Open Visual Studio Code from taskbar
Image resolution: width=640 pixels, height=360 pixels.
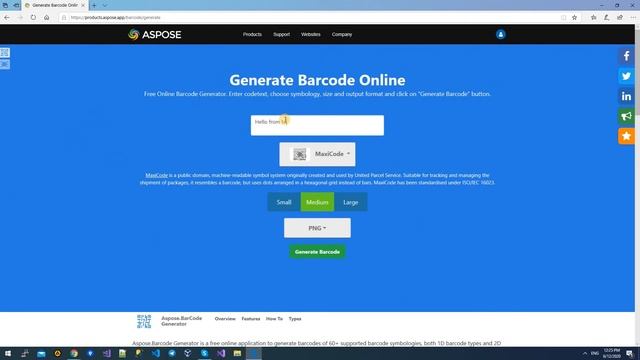(x=156, y=353)
